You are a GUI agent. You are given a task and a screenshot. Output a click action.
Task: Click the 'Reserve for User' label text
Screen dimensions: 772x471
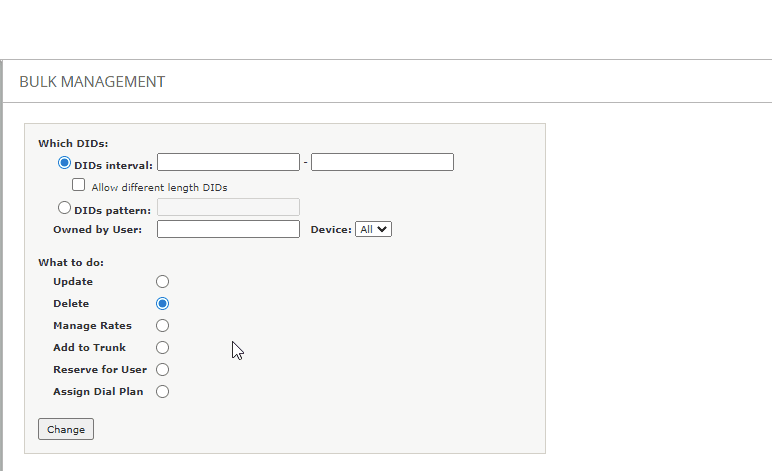pyautogui.click(x=100, y=370)
